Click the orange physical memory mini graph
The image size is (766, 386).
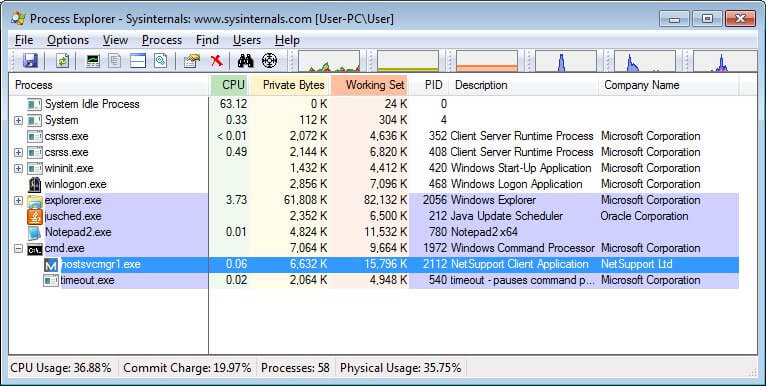[x=487, y=61]
